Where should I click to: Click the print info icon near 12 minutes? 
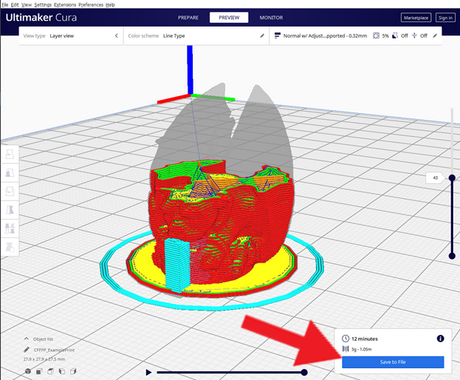pos(440,339)
